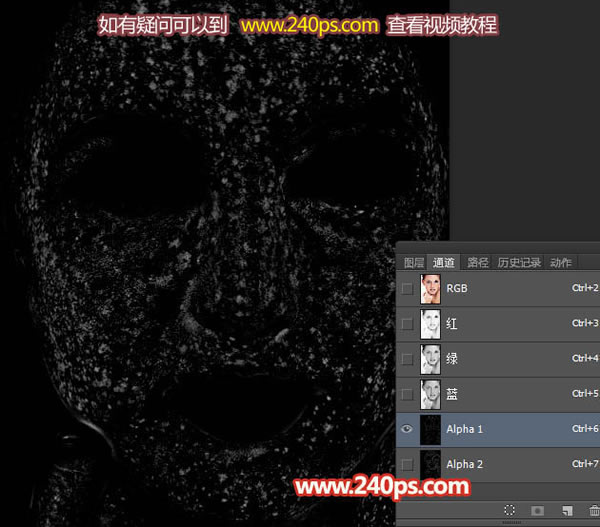Show the 蓝 channel visibility box
600x527 pixels.
coord(406,394)
